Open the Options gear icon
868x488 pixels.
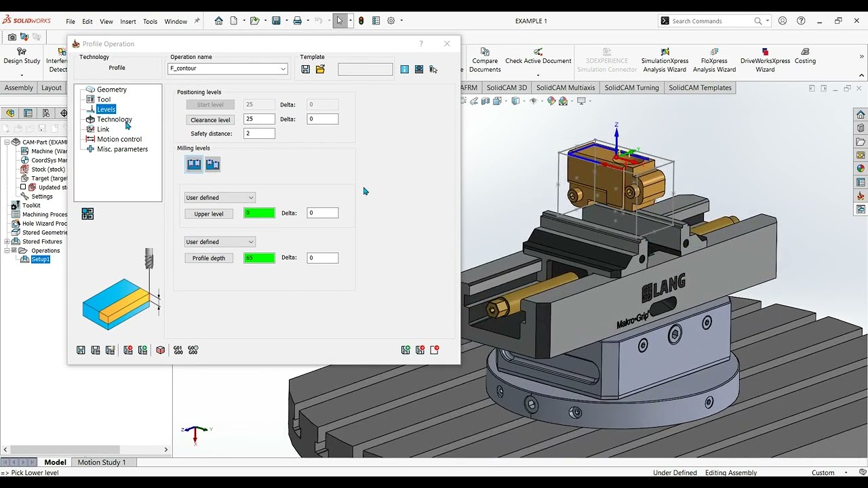click(x=391, y=21)
